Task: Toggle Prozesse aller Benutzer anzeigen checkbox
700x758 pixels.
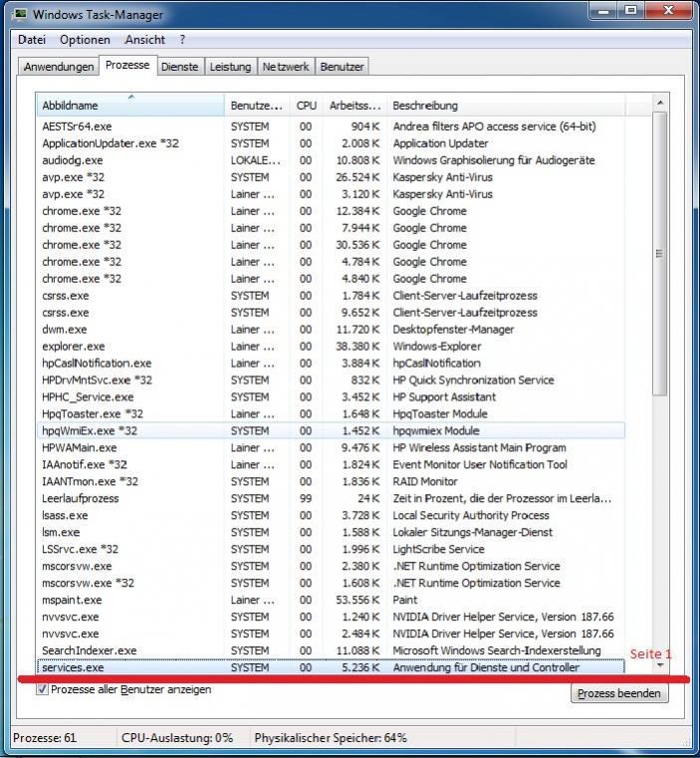Action: point(42,689)
